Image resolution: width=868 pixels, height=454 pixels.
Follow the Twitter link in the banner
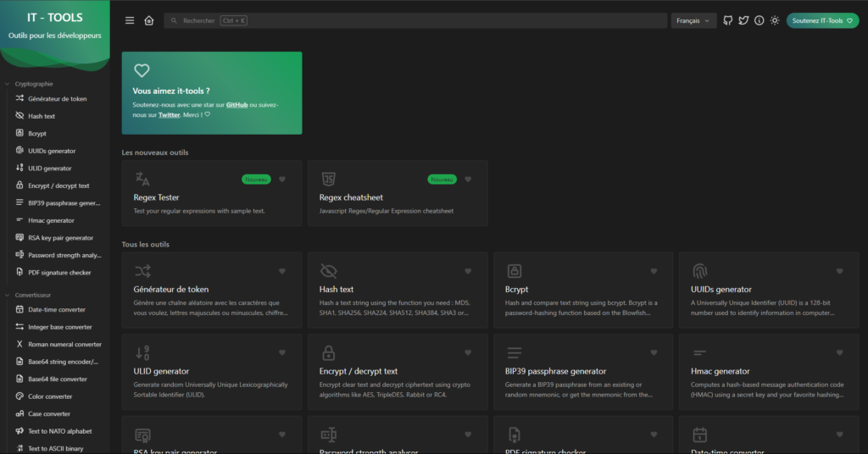[x=169, y=115]
